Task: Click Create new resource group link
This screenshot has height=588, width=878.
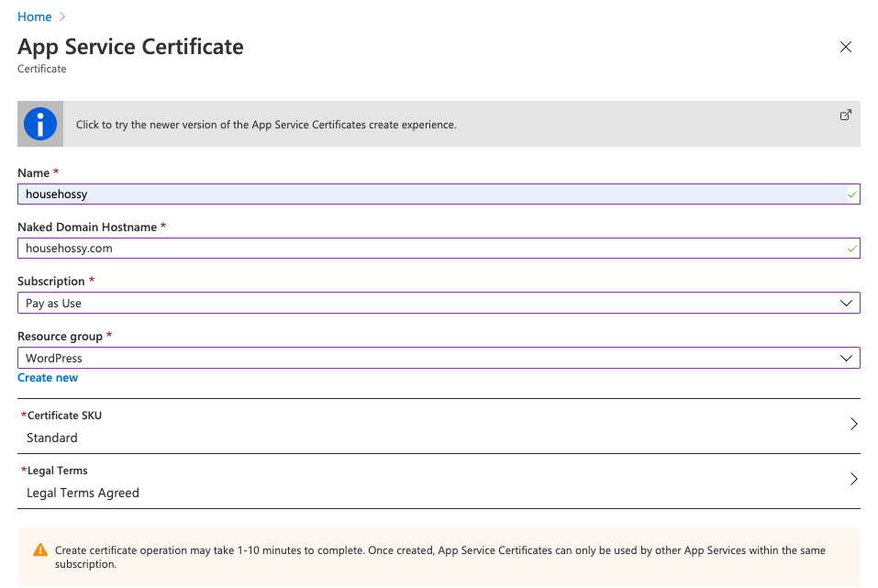Action: [x=48, y=377]
